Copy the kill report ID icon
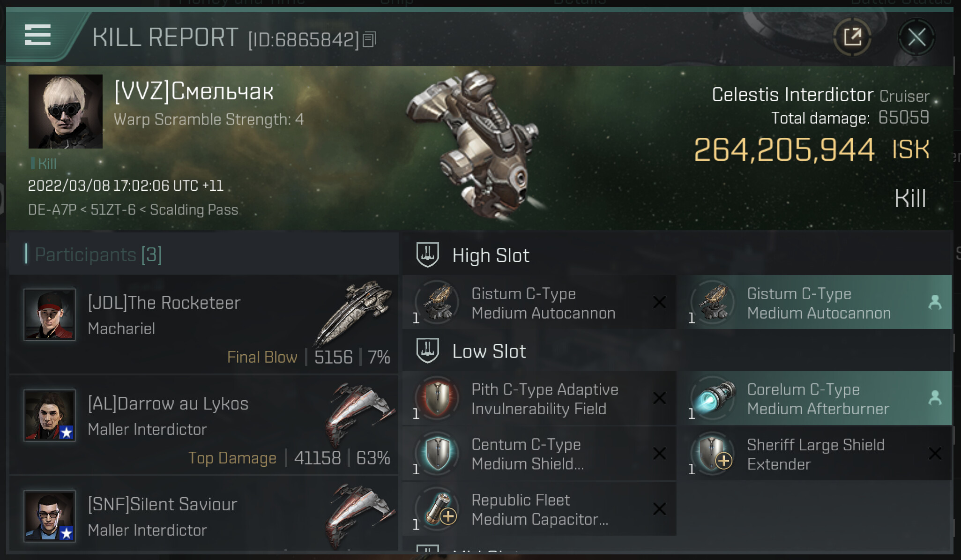 369,40
